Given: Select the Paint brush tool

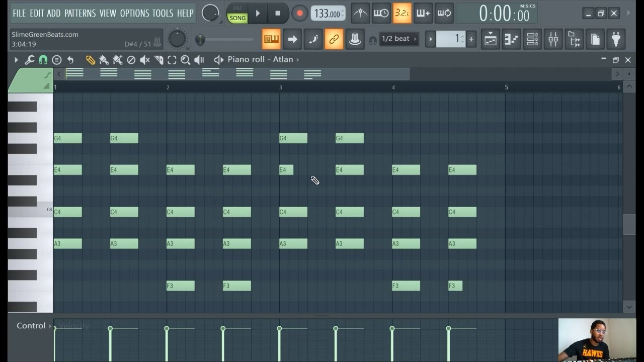Looking at the screenshot, I should coord(104,59).
